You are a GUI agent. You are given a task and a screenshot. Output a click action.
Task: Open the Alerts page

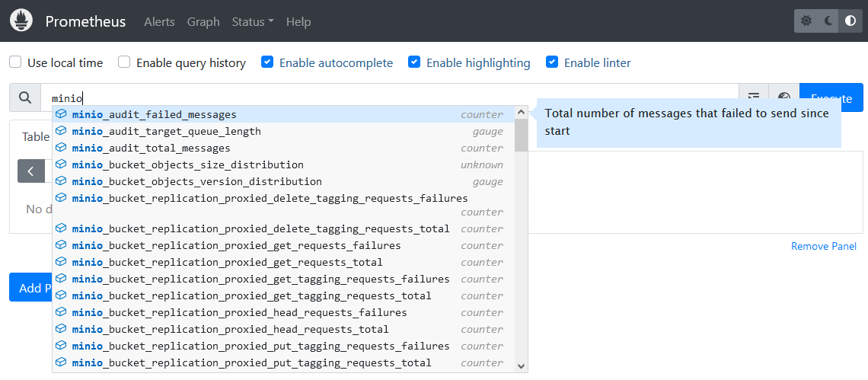[159, 21]
